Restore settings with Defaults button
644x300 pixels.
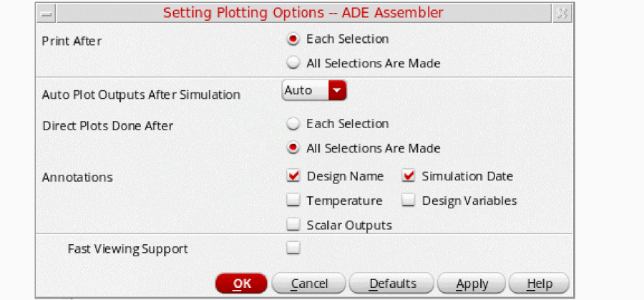392,284
